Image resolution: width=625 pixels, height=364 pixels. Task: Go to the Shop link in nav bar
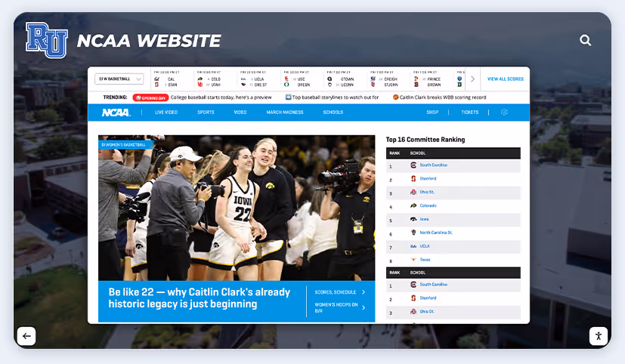[432, 113]
